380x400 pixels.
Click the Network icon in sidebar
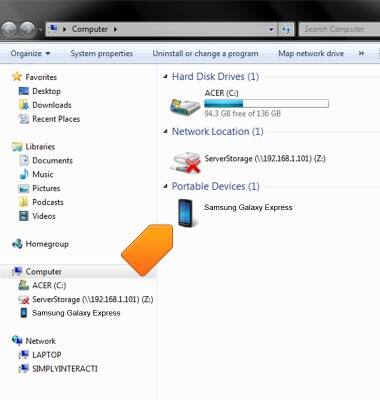click(17, 341)
